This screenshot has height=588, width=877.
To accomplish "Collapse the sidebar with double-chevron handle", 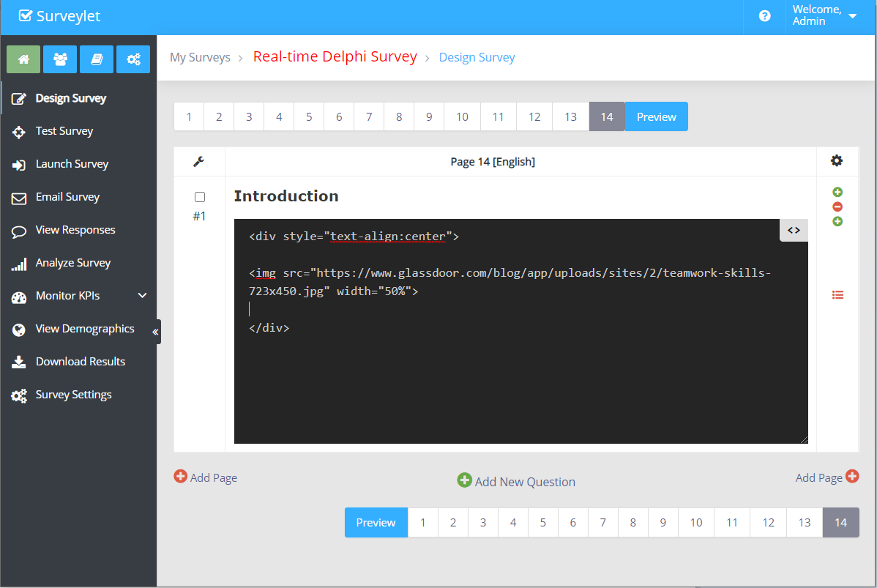I will coord(155,332).
